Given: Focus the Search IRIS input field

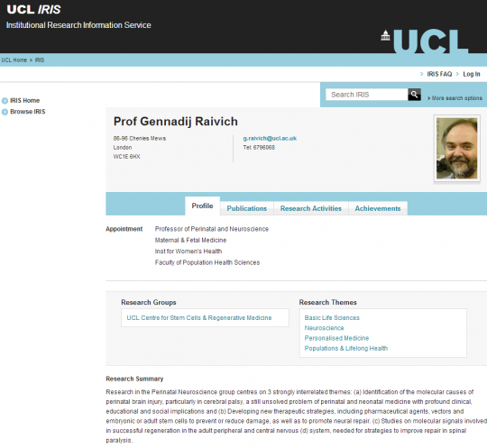Looking at the screenshot, I should tap(367, 95).
